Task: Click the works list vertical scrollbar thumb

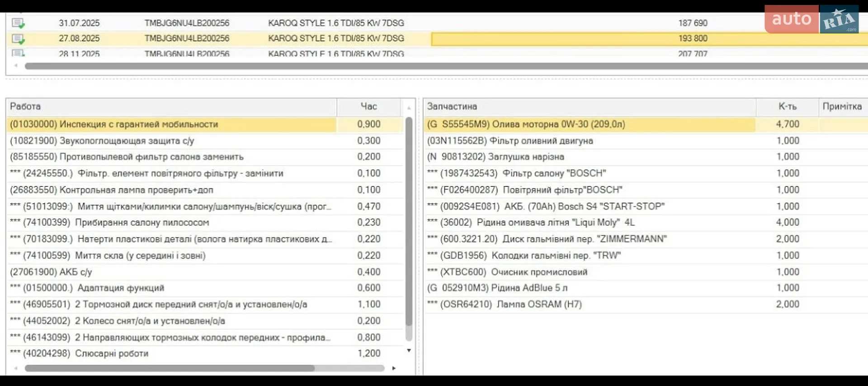Action: pyautogui.click(x=409, y=222)
